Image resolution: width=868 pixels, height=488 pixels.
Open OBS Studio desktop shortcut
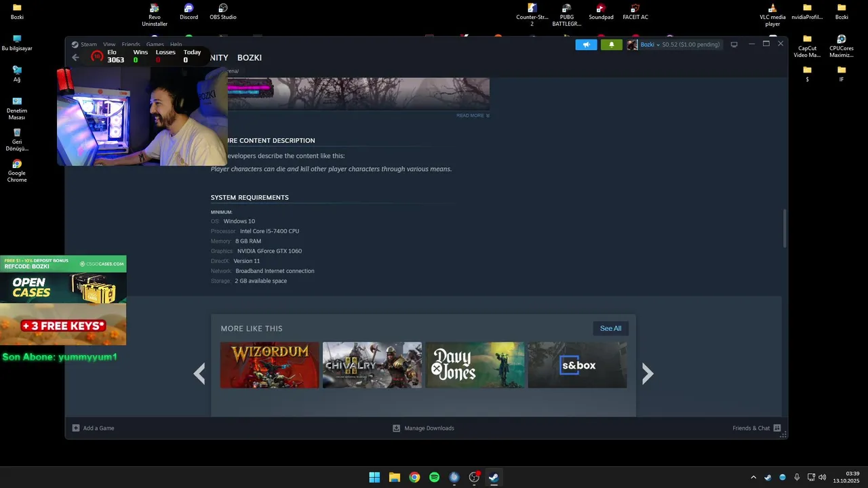[223, 12]
